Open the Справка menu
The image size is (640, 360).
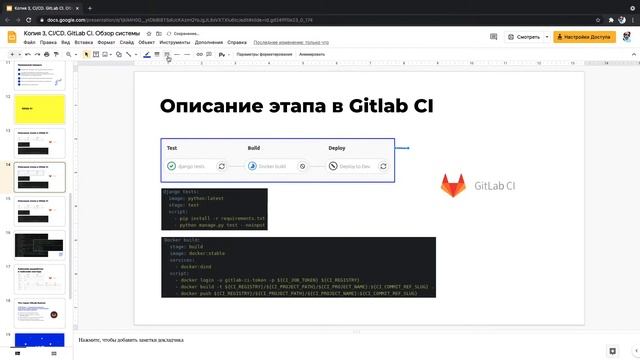(x=237, y=42)
